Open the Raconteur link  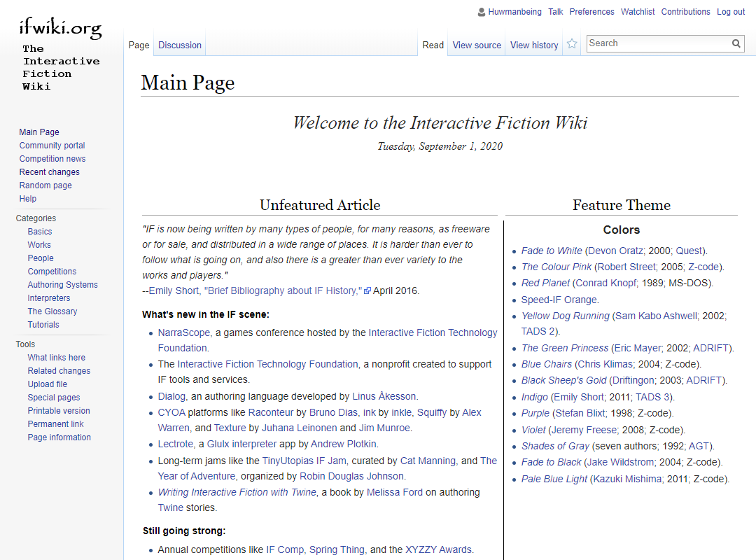(270, 413)
